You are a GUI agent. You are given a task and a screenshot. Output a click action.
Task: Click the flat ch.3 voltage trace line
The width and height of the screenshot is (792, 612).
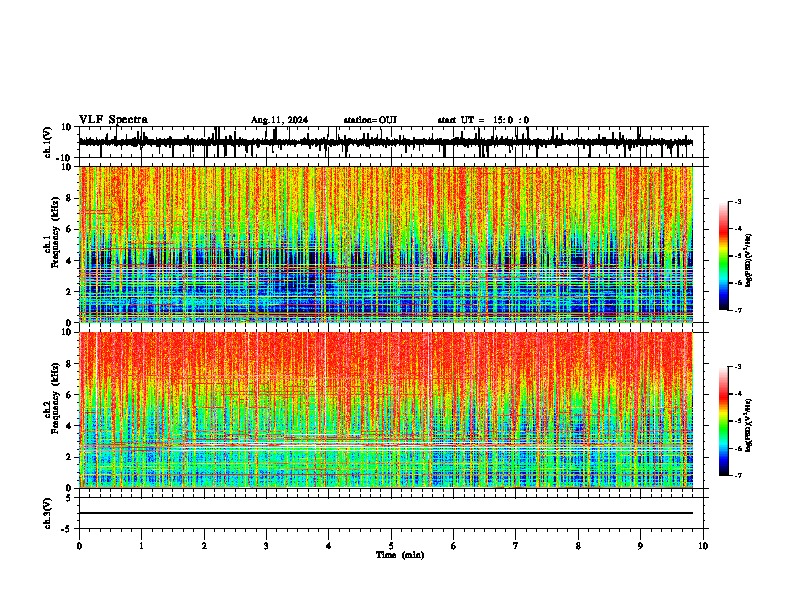pos(385,513)
